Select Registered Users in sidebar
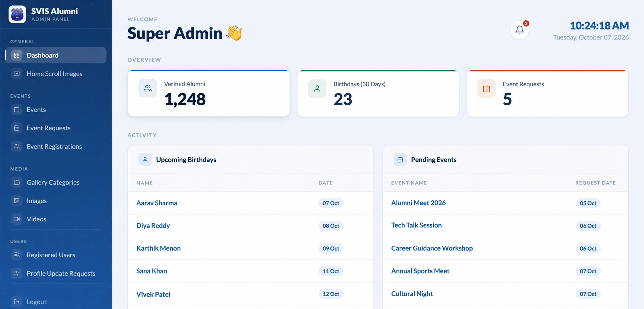The image size is (644, 309). [x=56, y=255]
